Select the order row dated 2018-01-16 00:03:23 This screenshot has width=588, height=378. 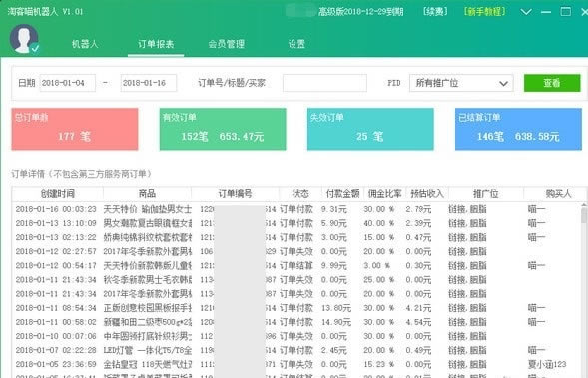pyautogui.click(x=296, y=209)
